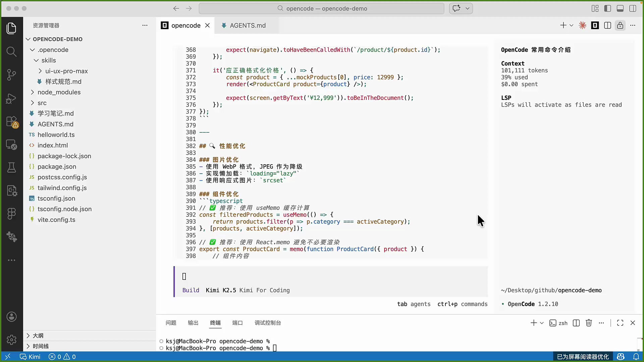Click the errors and warnings status count

click(x=62, y=357)
